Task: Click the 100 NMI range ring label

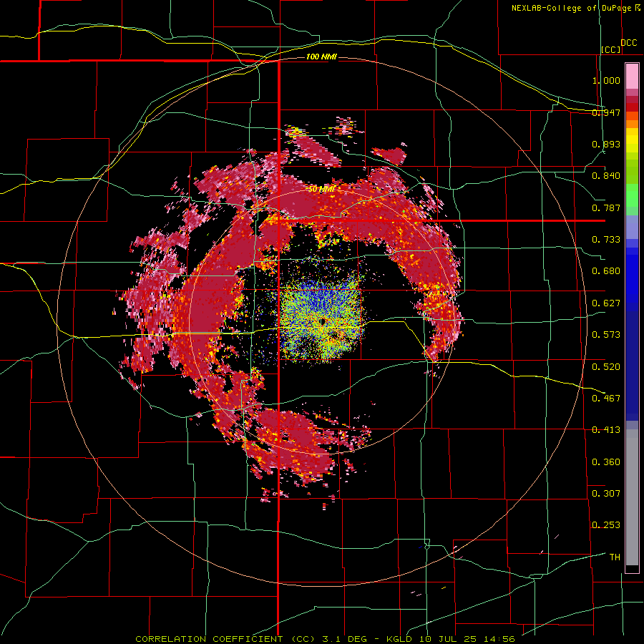Action: pos(321,57)
